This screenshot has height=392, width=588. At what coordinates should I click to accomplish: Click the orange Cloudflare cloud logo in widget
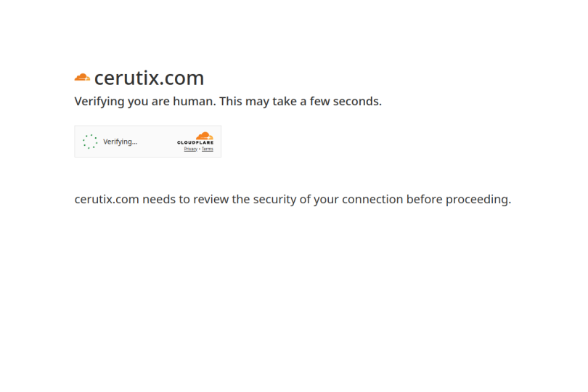[205, 136]
